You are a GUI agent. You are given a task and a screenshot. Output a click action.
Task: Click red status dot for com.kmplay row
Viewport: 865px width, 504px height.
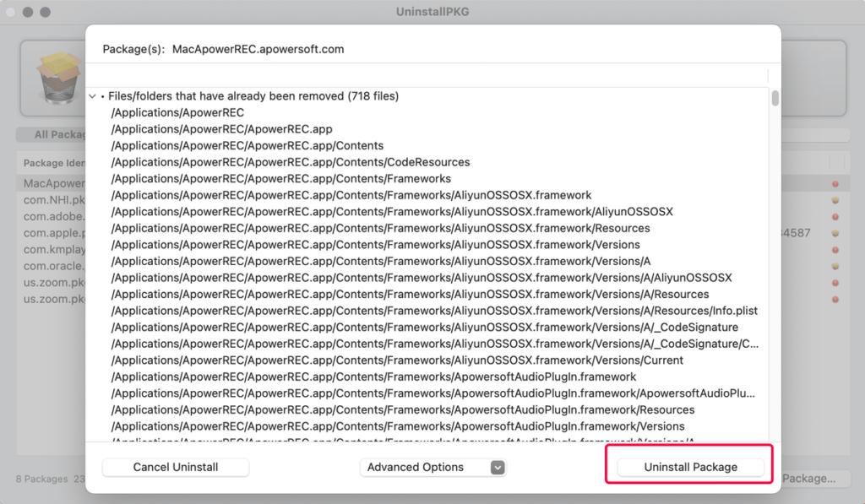(x=835, y=250)
